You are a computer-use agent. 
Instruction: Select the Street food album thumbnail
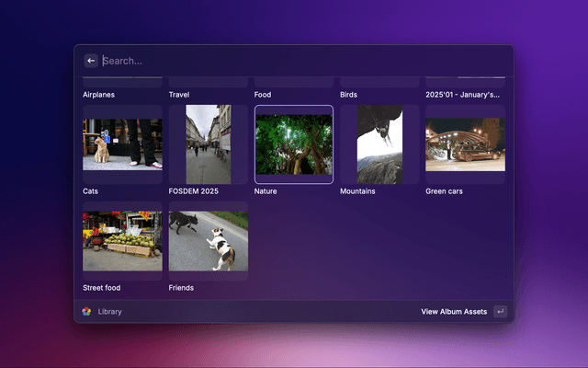tap(122, 241)
